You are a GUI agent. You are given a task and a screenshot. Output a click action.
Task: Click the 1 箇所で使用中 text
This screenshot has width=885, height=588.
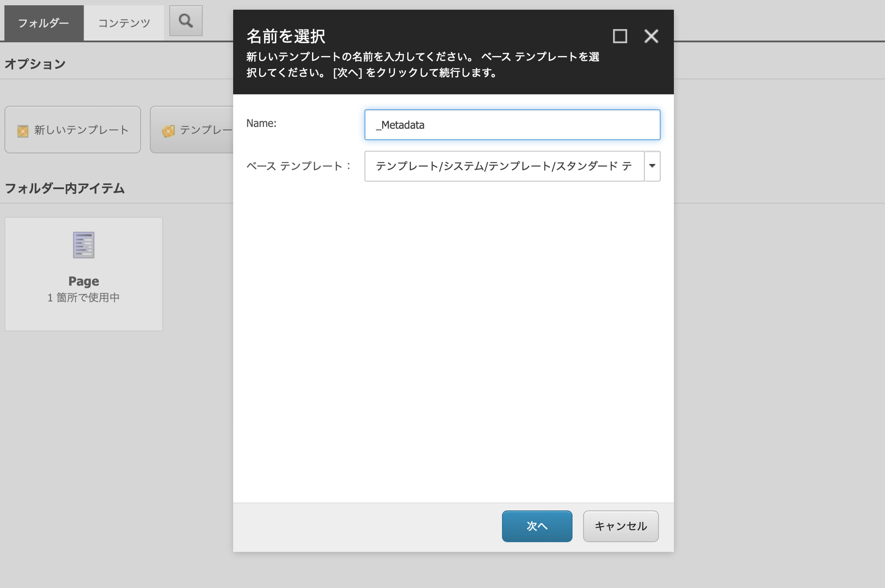(84, 298)
